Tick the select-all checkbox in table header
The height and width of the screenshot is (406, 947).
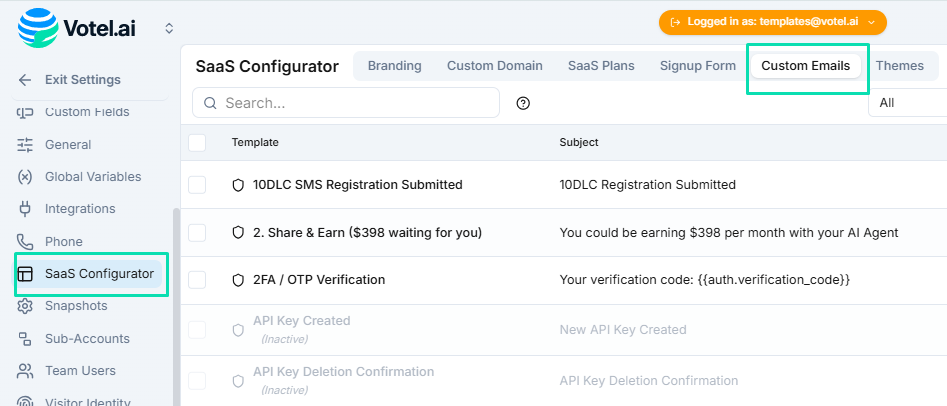click(x=197, y=143)
